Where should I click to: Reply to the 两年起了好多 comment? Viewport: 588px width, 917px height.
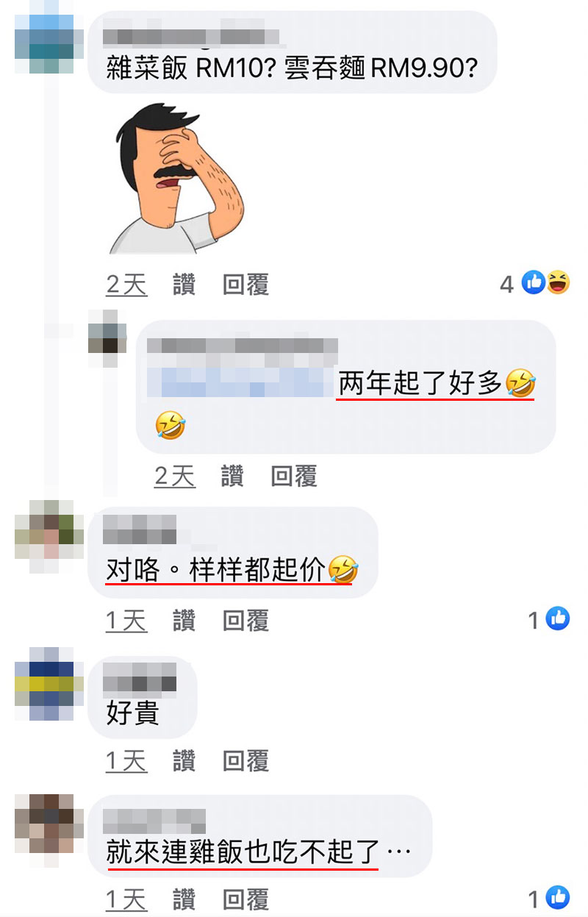coord(294,477)
